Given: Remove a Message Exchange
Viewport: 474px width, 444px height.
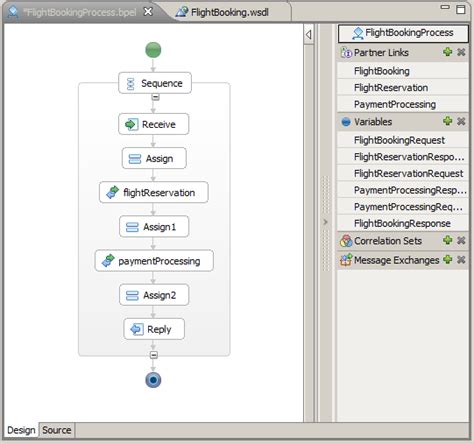Looking at the screenshot, I should pos(461,259).
